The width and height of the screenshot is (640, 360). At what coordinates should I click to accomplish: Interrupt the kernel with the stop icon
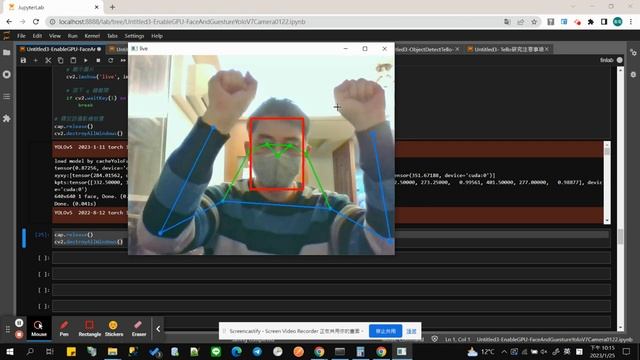point(98,60)
